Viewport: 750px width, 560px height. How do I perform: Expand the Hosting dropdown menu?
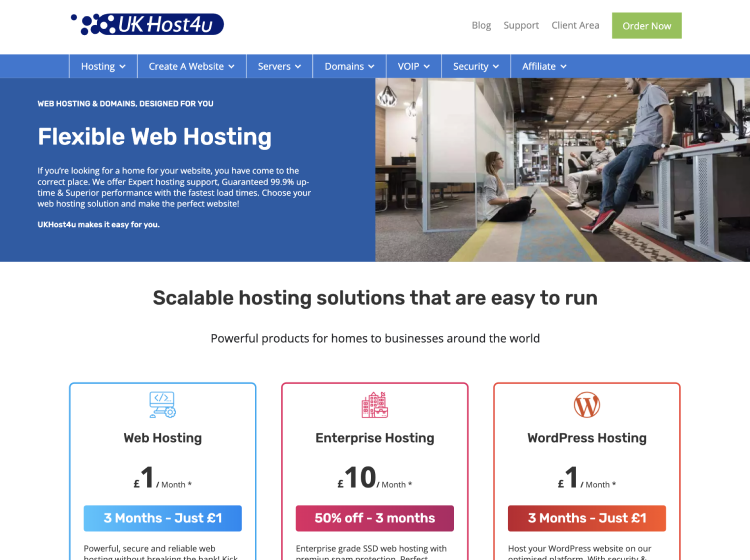(103, 66)
